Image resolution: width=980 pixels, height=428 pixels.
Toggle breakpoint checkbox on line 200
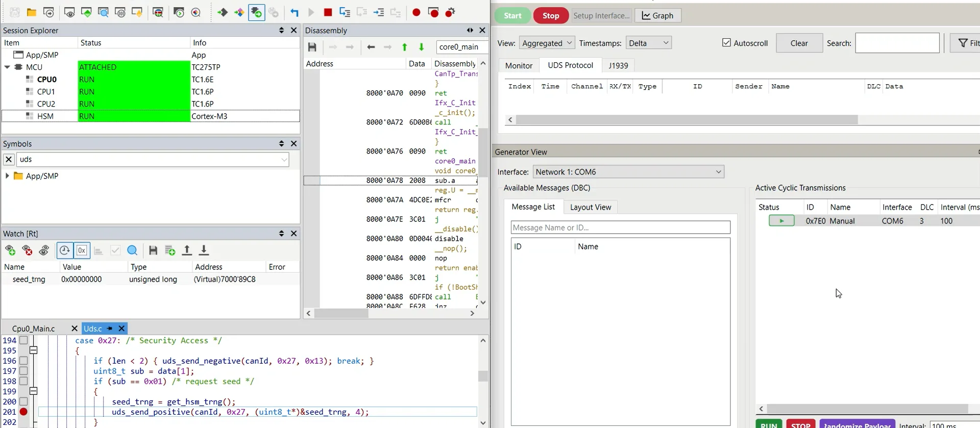point(23,401)
